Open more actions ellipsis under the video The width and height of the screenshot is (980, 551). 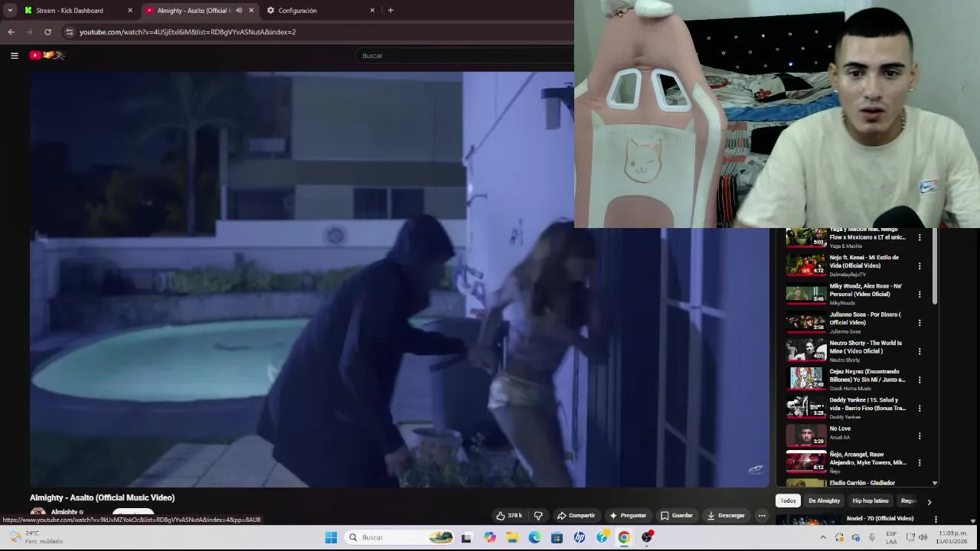click(762, 516)
